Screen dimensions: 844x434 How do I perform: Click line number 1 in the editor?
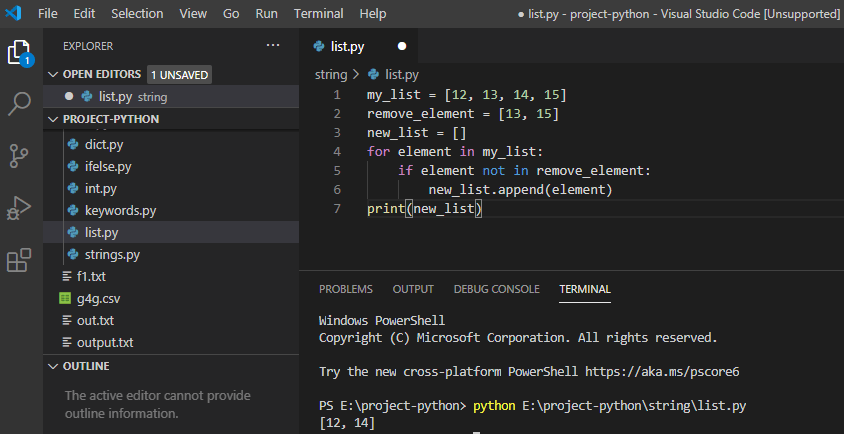(x=337, y=95)
